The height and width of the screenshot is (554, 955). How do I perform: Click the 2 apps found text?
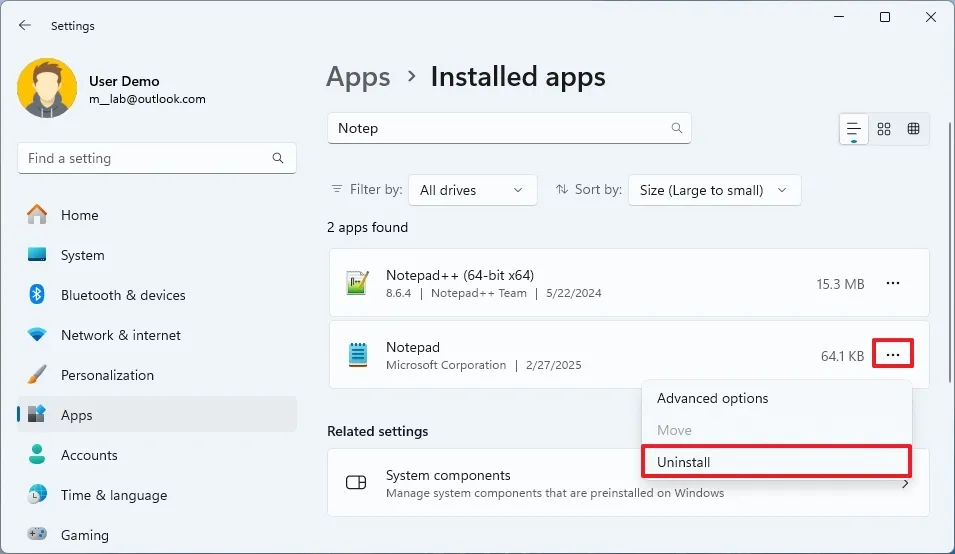(367, 228)
